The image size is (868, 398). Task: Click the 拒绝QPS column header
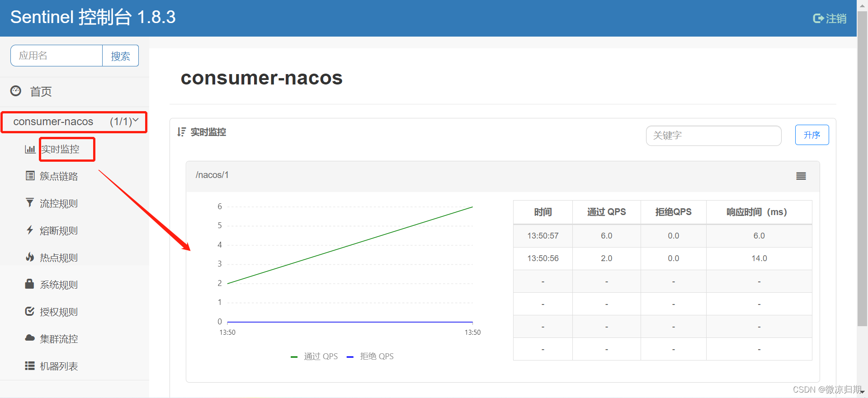[x=673, y=212]
